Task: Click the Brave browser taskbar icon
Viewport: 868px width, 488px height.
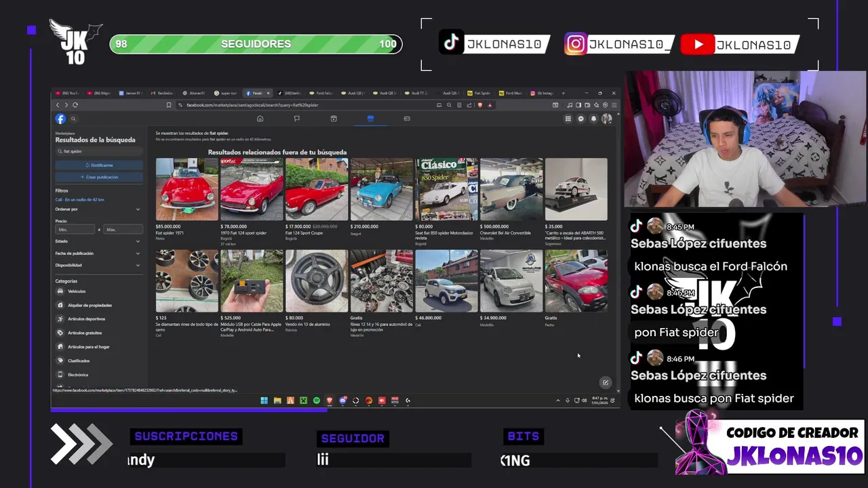Action: coord(330,401)
